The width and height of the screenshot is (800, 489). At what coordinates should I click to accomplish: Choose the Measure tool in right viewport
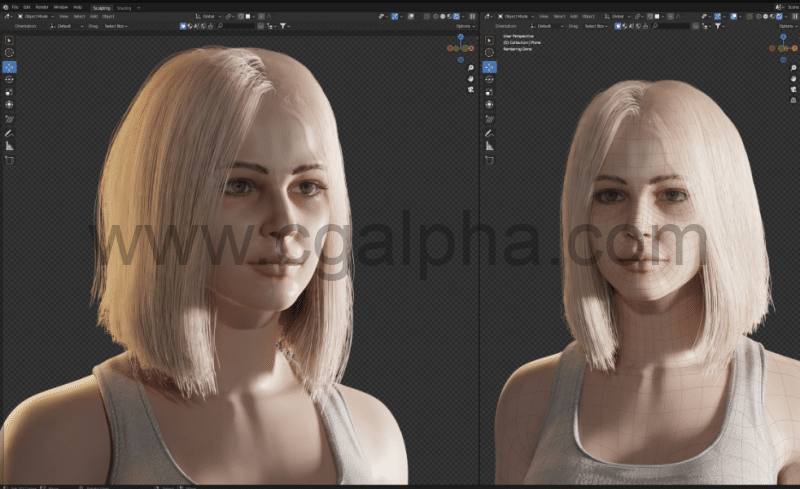pos(489,146)
